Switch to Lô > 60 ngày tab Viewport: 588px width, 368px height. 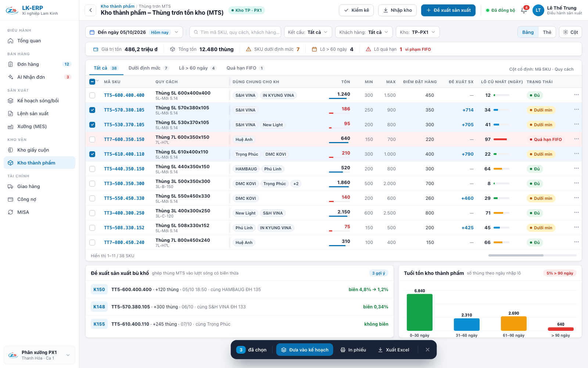(197, 68)
